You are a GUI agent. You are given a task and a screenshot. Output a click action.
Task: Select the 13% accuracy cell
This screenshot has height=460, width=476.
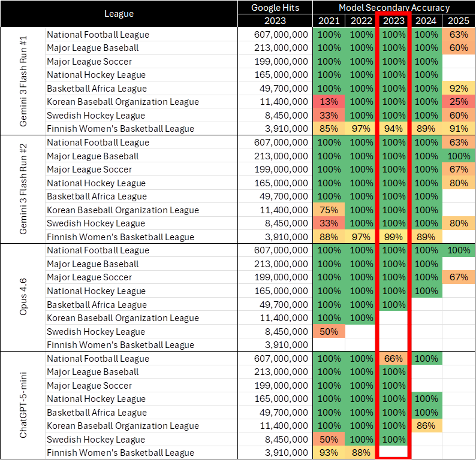[x=329, y=102]
